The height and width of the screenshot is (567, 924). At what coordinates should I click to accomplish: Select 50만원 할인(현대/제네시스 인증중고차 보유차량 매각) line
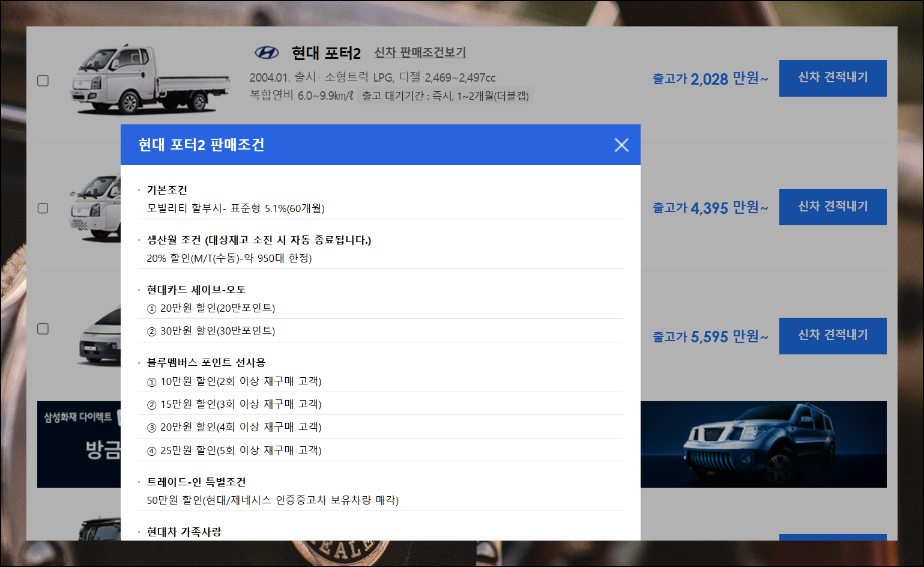[x=273, y=500]
